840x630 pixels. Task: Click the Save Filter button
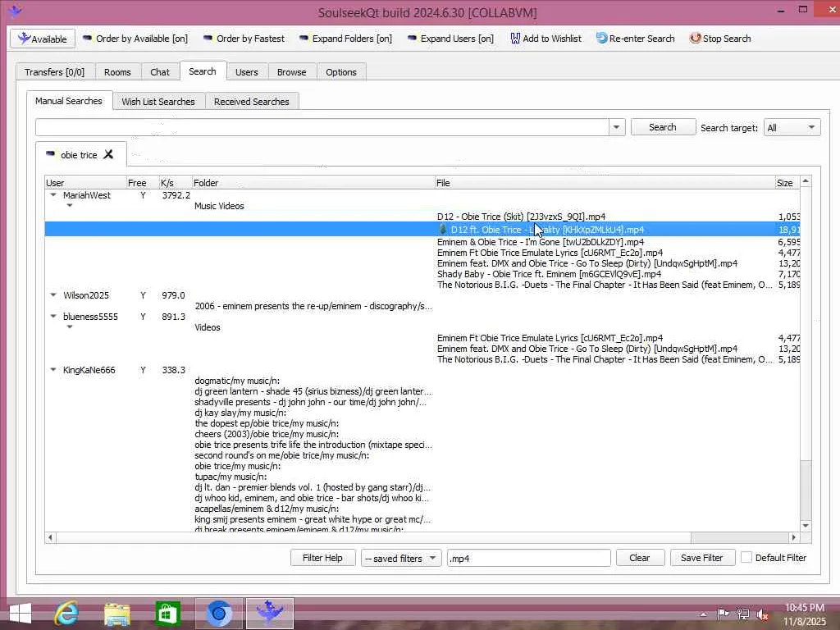pyautogui.click(x=702, y=558)
